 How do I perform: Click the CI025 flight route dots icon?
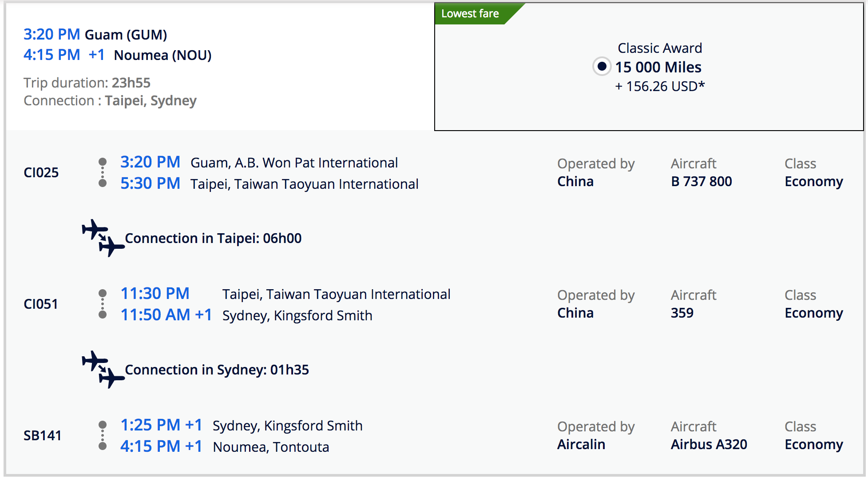pos(103,172)
